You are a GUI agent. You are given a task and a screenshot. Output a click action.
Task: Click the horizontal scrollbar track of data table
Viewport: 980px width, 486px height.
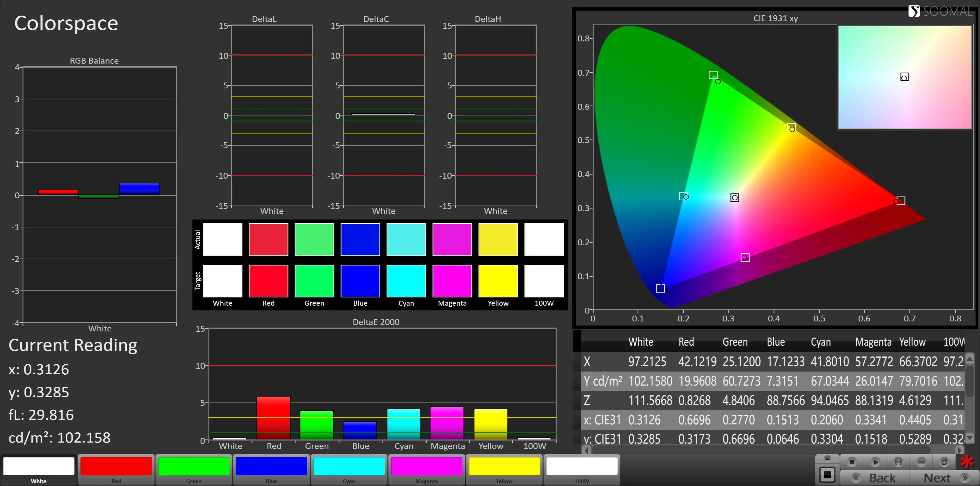tap(772, 450)
